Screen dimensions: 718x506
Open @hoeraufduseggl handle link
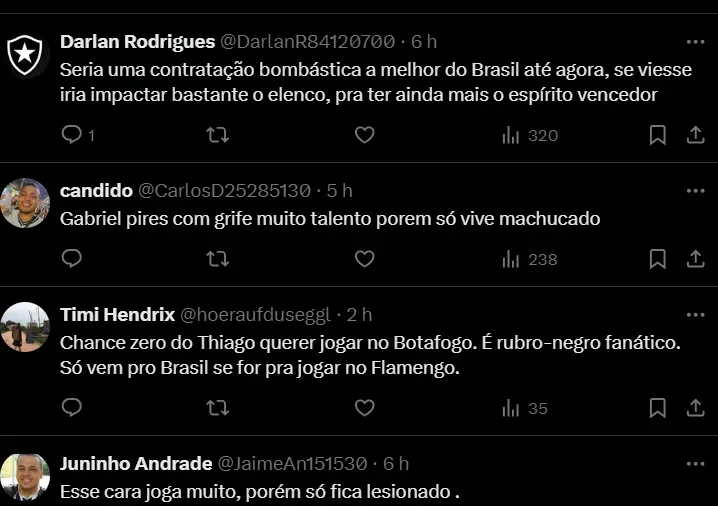tap(254, 315)
